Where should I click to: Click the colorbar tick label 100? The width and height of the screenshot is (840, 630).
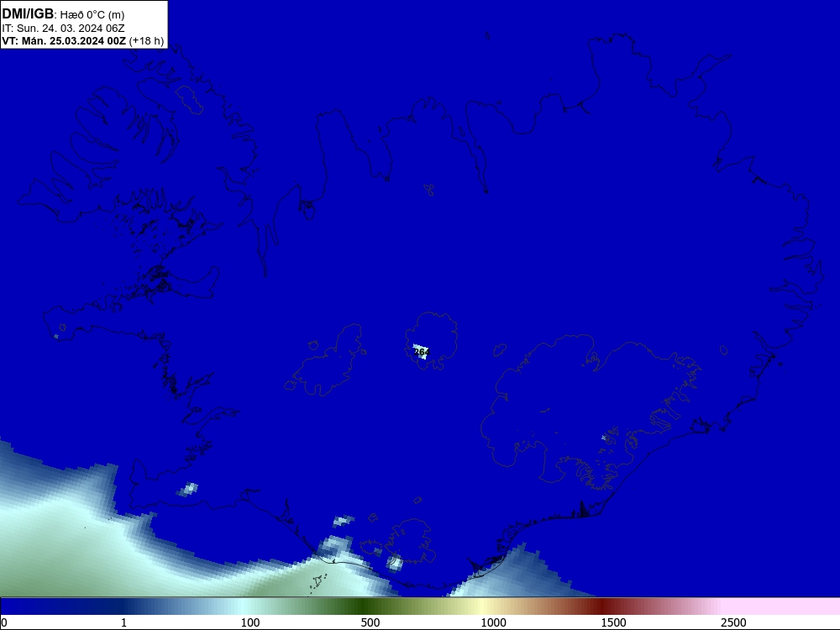pyautogui.click(x=250, y=622)
